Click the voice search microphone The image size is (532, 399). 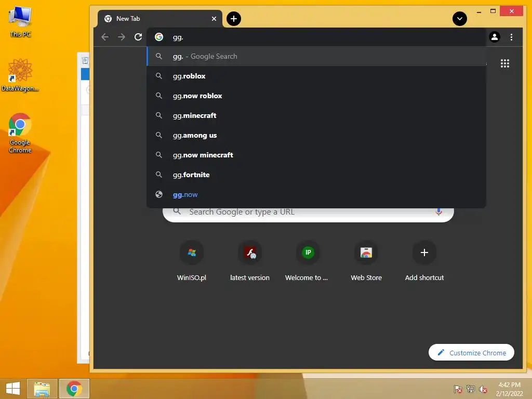point(438,212)
